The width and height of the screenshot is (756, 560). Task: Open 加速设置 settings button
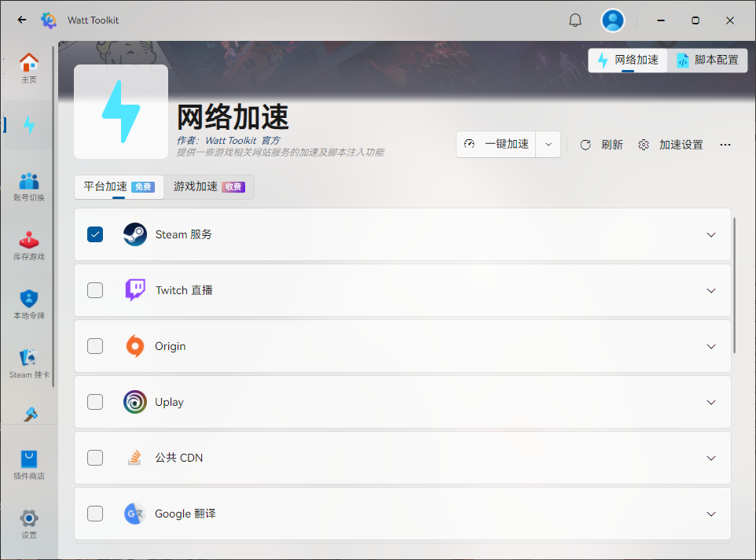pos(670,145)
